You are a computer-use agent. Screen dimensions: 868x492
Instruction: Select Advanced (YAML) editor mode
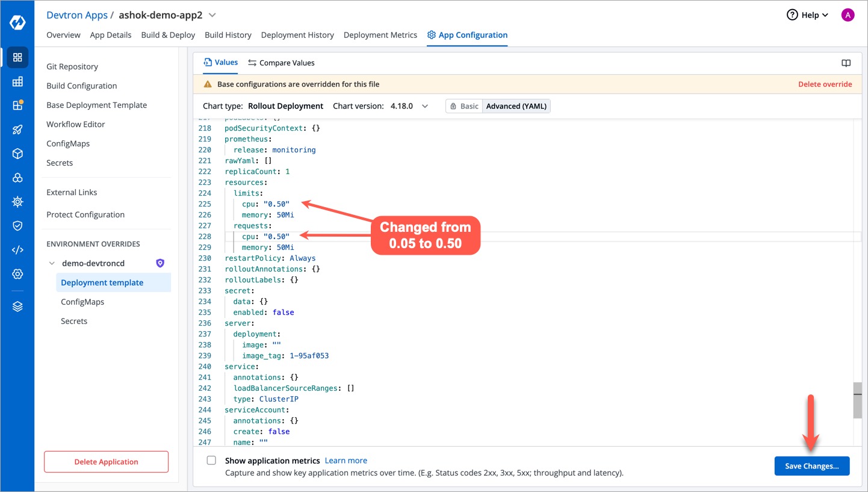pyautogui.click(x=517, y=106)
